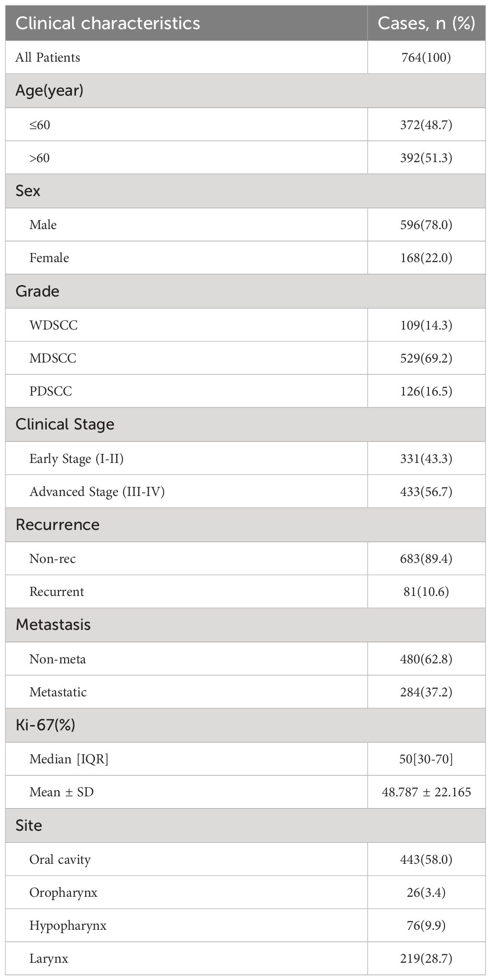Select the Clinical Stage section heading
The width and height of the screenshot is (491, 980).
click(65, 424)
